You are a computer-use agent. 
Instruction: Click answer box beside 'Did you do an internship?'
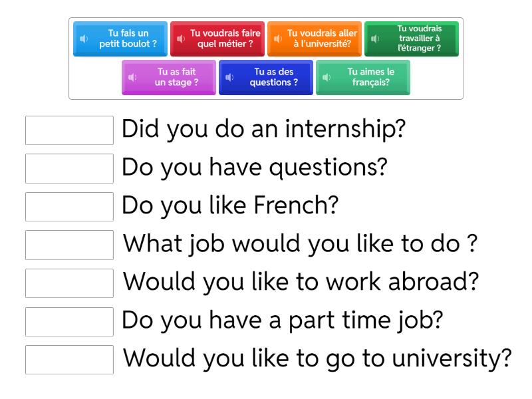point(69,130)
